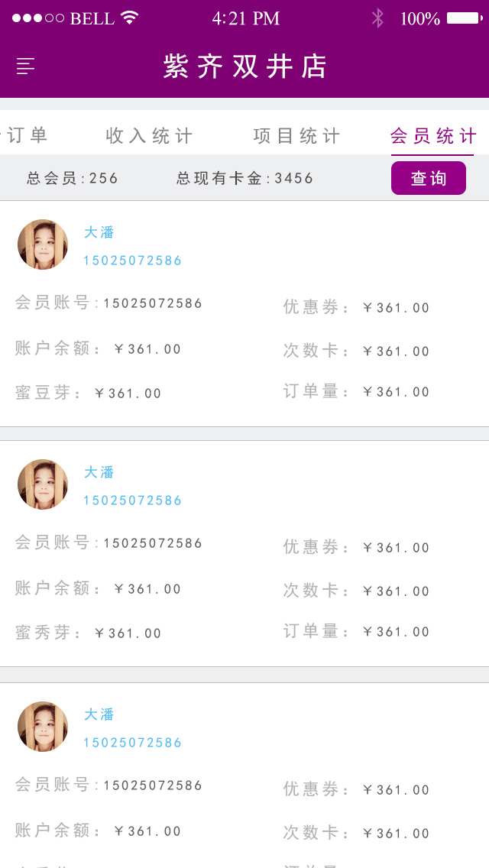Screen dimensions: 489x868
Task: Tap the second member's blue phone number
Action: (133, 500)
